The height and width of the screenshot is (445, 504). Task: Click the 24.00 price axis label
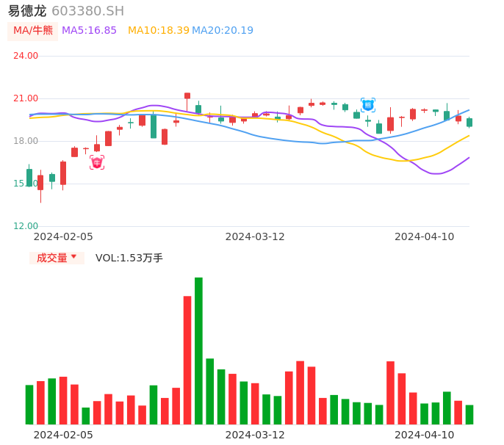point(26,56)
